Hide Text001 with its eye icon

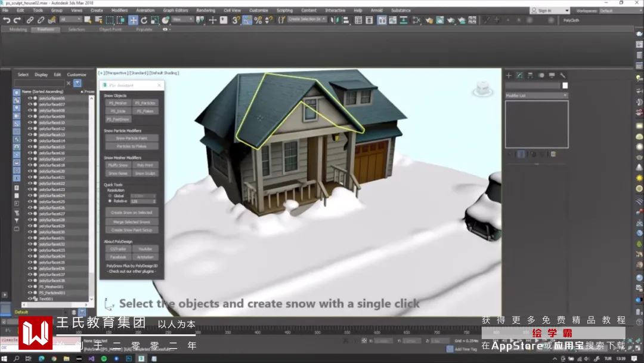(x=30, y=299)
